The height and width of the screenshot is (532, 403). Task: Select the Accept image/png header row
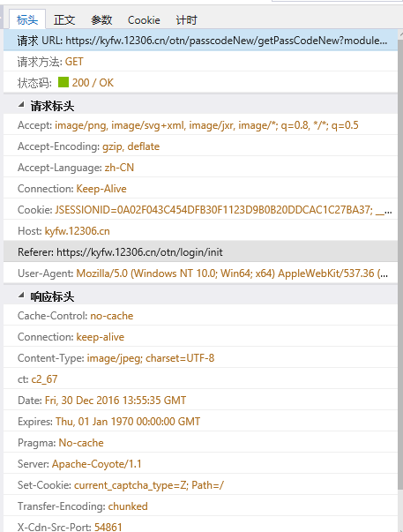pyautogui.click(x=200, y=125)
